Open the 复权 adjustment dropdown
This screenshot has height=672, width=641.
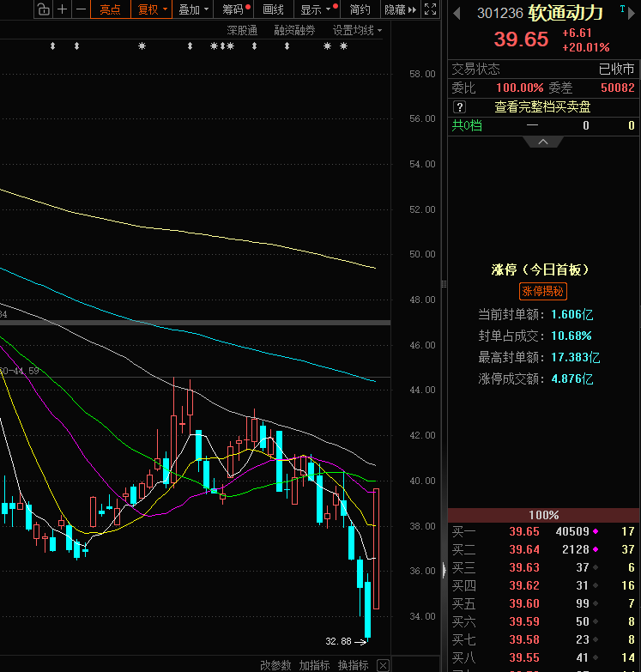[152, 9]
